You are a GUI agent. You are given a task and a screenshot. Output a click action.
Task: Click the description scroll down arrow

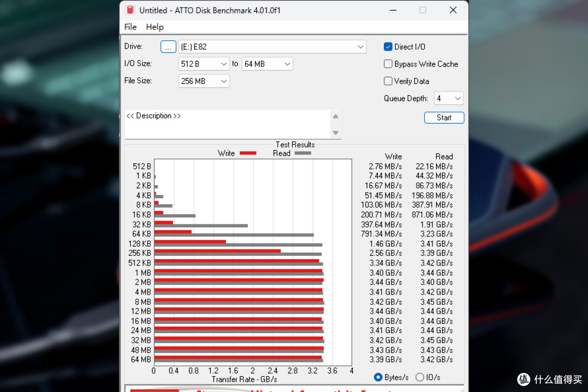tap(335, 133)
